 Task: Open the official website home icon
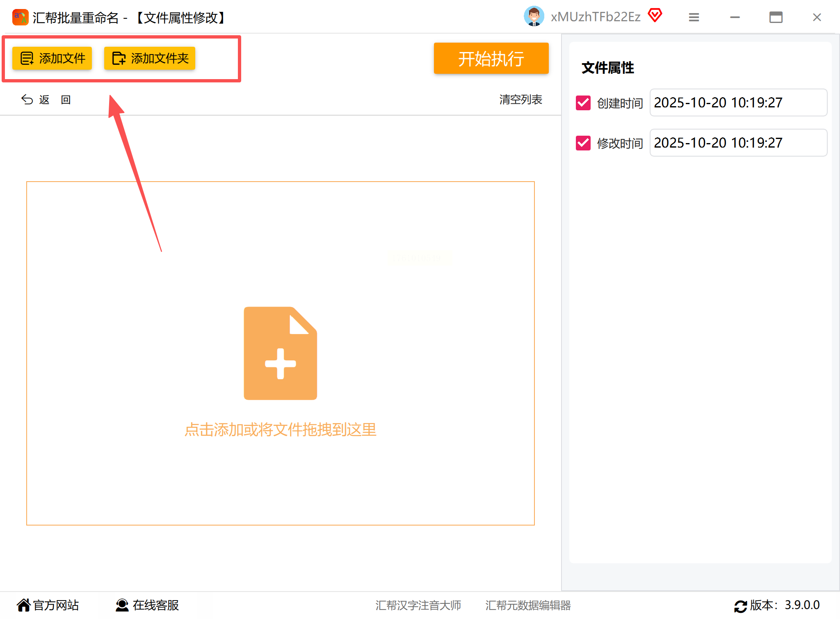coord(23,605)
